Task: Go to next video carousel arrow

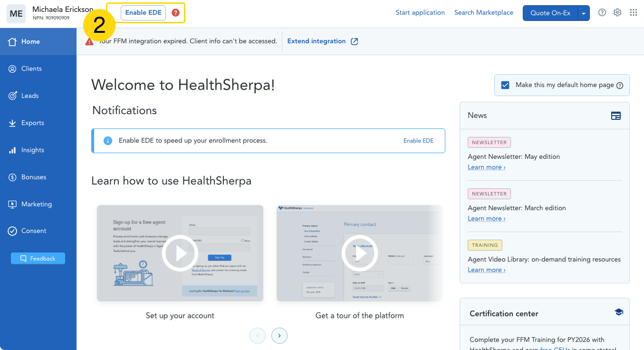Action: (279, 336)
